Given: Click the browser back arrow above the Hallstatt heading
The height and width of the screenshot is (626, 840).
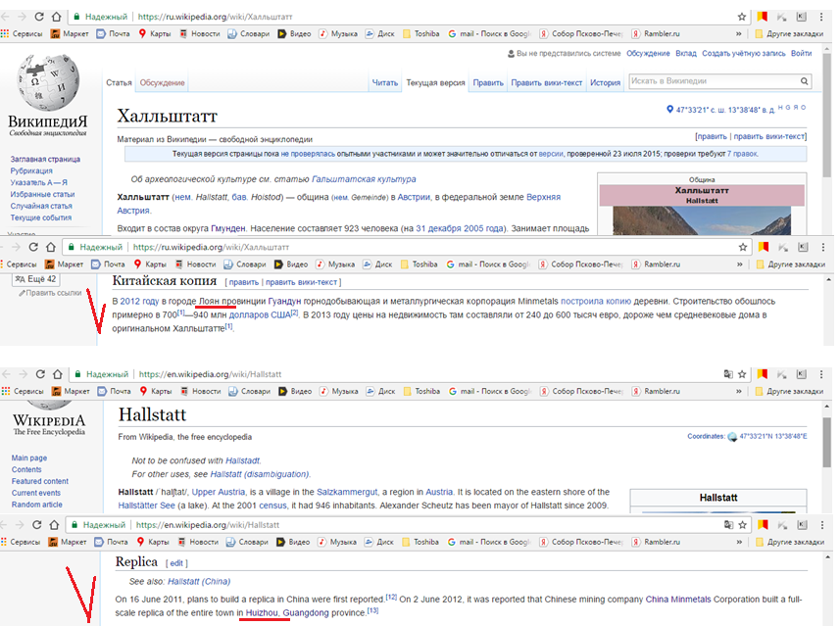Looking at the screenshot, I should coord(7,374).
